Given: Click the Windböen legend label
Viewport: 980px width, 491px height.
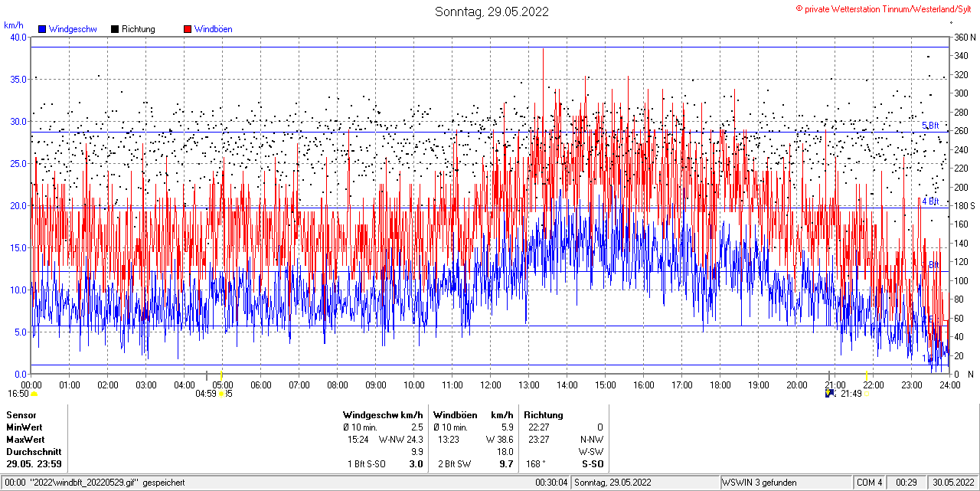Looking at the screenshot, I should (214, 29).
